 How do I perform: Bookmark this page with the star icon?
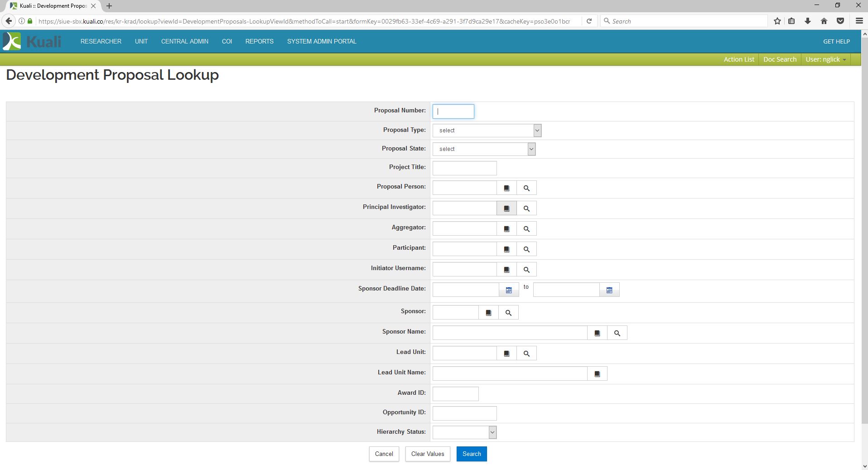pyautogui.click(x=777, y=21)
